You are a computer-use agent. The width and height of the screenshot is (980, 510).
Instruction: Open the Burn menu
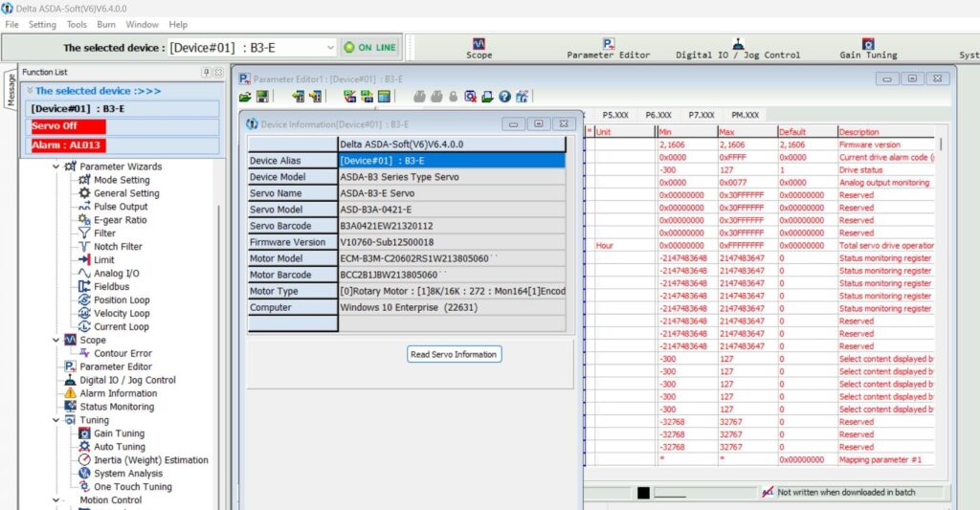coord(106,24)
